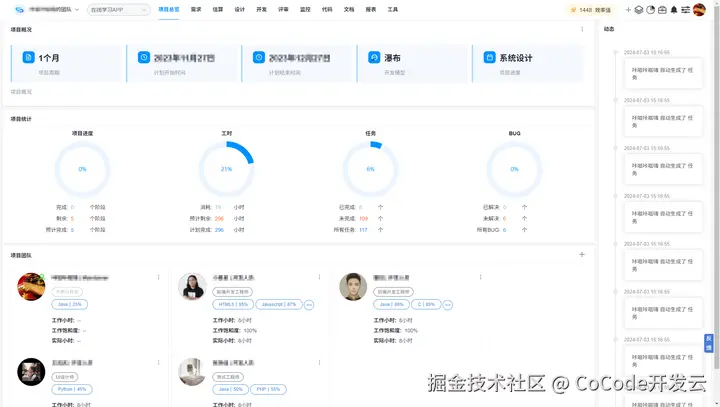Click the layers stack icon in top bar

click(639, 10)
